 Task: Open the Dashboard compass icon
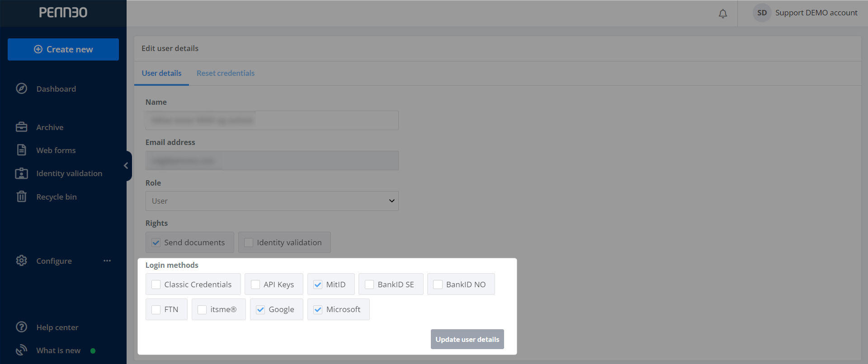coord(22,89)
